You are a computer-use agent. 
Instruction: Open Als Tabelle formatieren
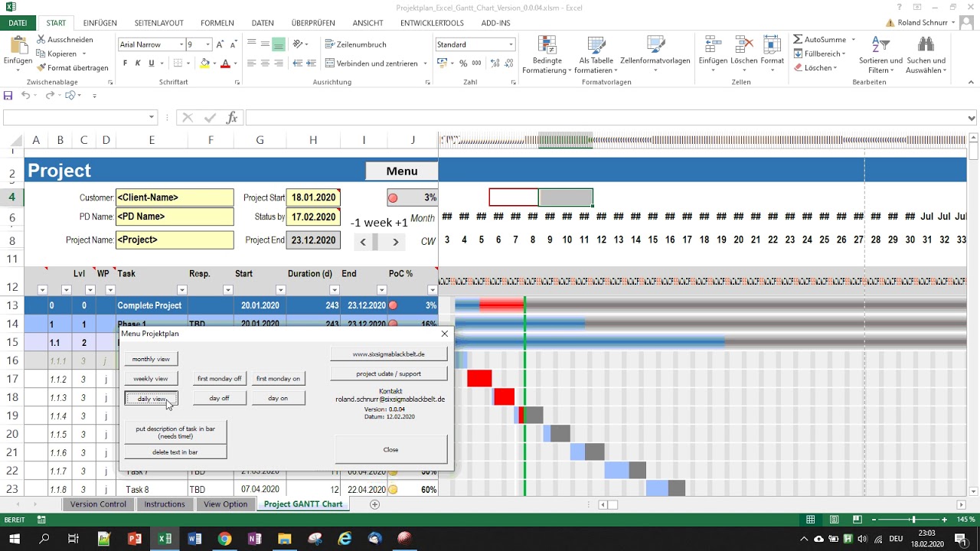(596, 54)
